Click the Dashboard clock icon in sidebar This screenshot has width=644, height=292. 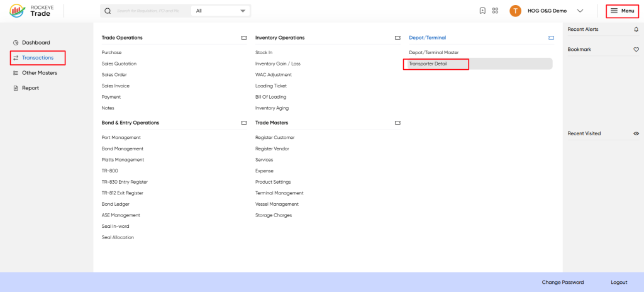(x=16, y=43)
